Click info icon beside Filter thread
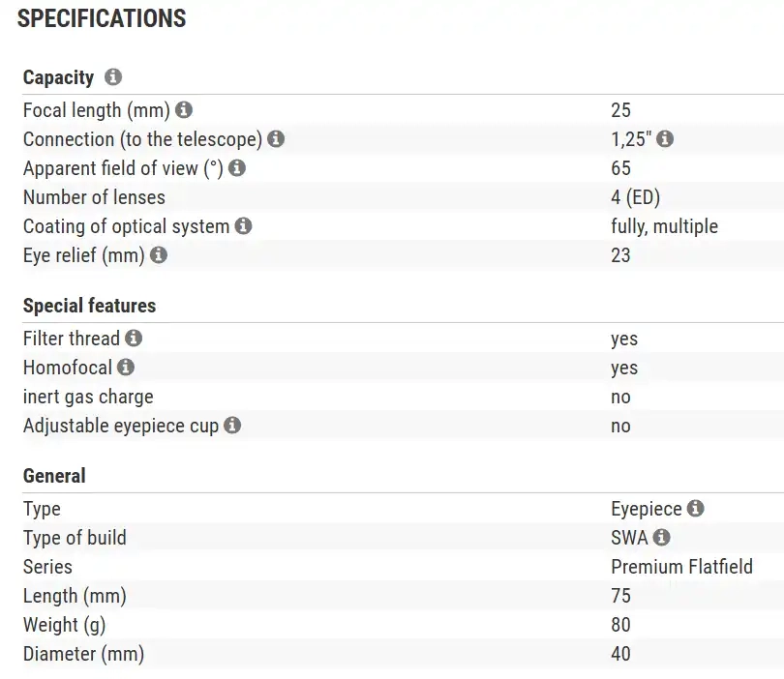This screenshot has width=784, height=679. pos(134,339)
